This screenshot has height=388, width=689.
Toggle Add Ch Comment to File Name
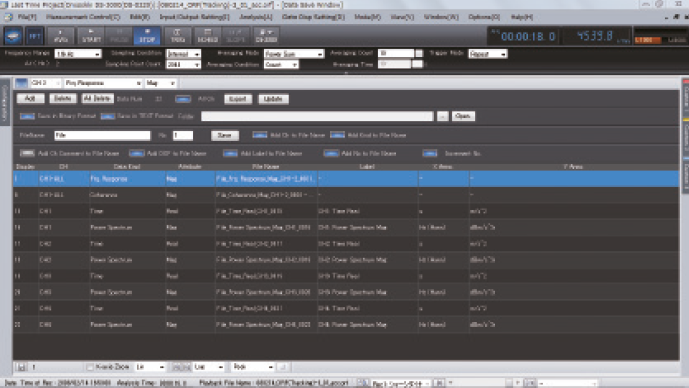point(27,153)
